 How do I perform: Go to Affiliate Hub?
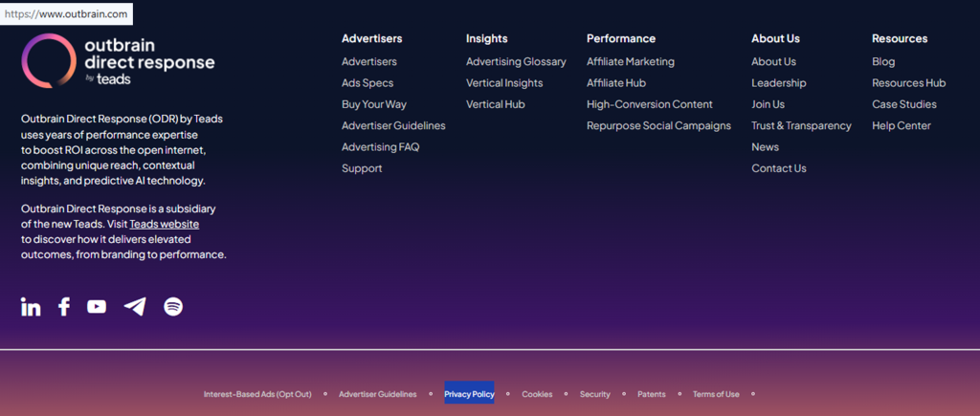coord(616,83)
